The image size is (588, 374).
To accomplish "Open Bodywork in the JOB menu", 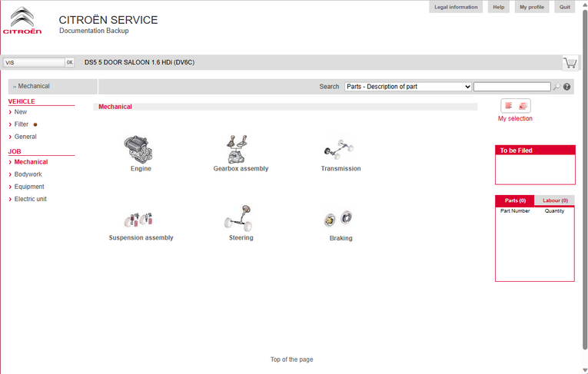I will pos(28,174).
